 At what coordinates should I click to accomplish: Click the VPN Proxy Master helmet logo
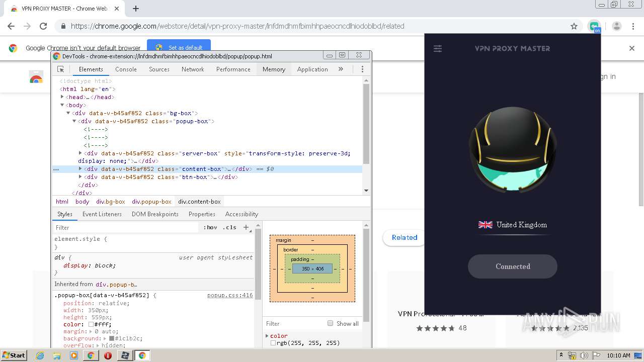pos(513,150)
